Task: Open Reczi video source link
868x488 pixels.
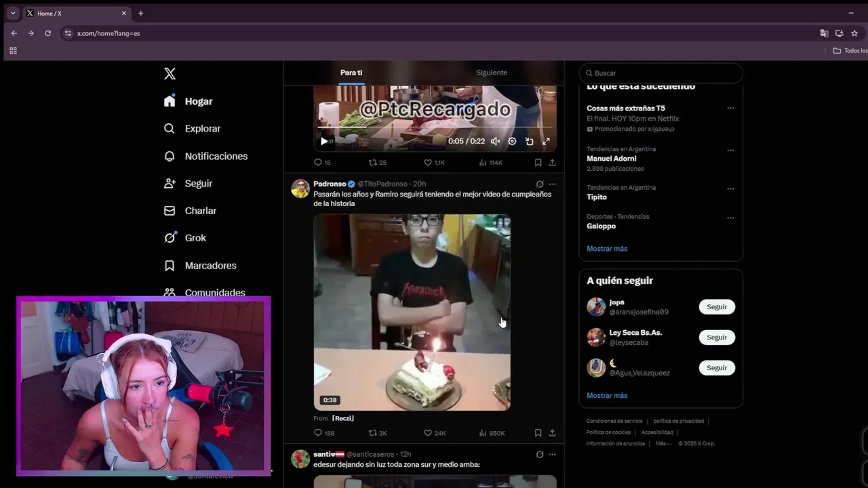Action: click(x=342, y=418)
